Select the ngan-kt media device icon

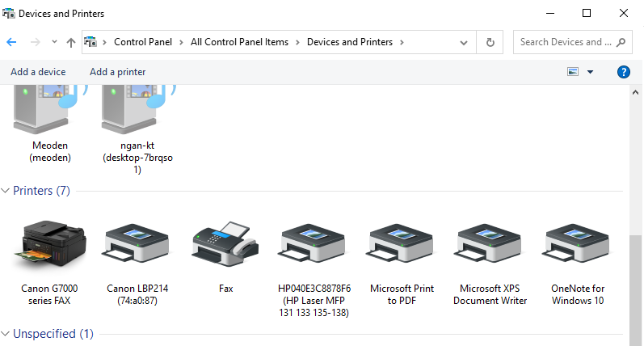138,109
